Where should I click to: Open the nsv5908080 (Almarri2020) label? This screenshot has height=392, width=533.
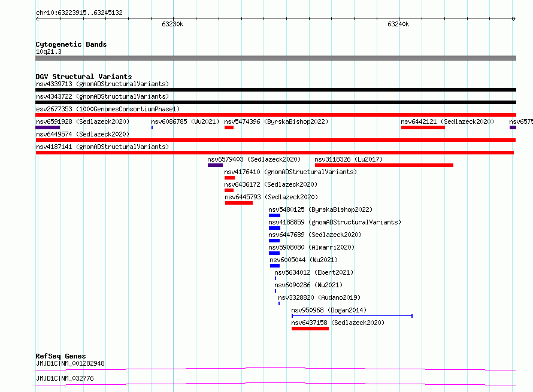click(311, 247)
